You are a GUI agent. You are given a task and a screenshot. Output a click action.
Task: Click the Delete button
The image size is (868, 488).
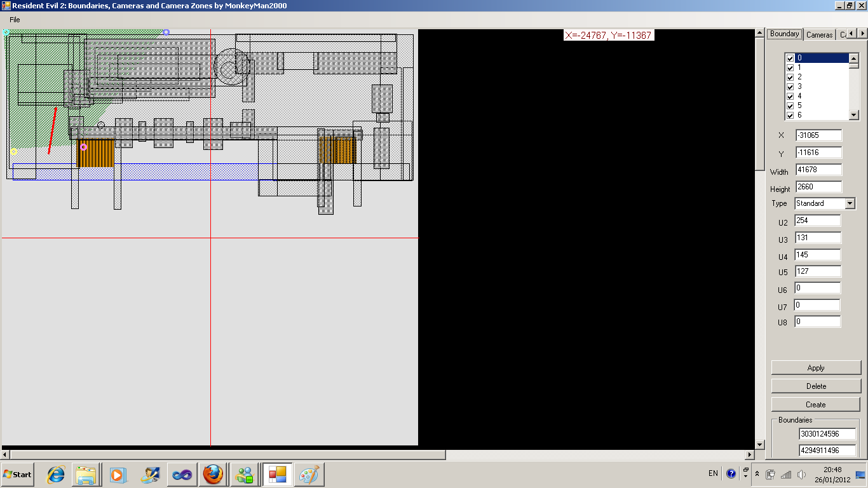pyautogui.click(x=816, y=386)
